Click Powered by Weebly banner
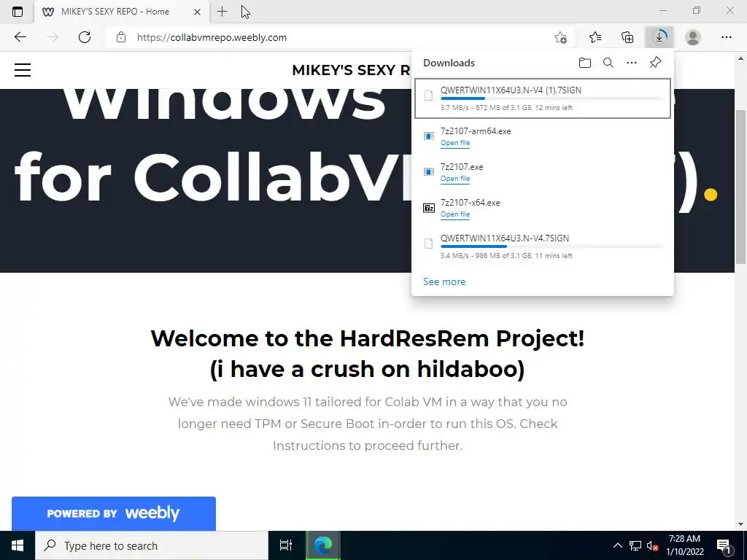747x560 pixels. tap(113, 513)
